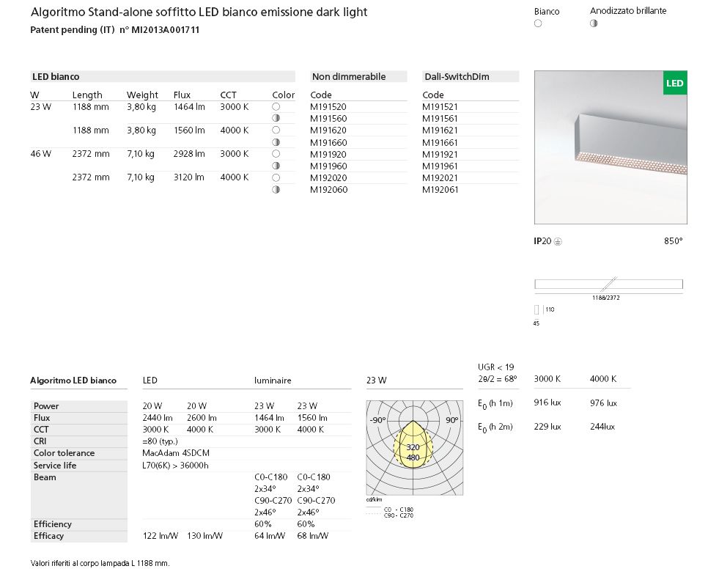Click the protection class symbol beside IP20
719x588 pixels.
tap(558, 241)
